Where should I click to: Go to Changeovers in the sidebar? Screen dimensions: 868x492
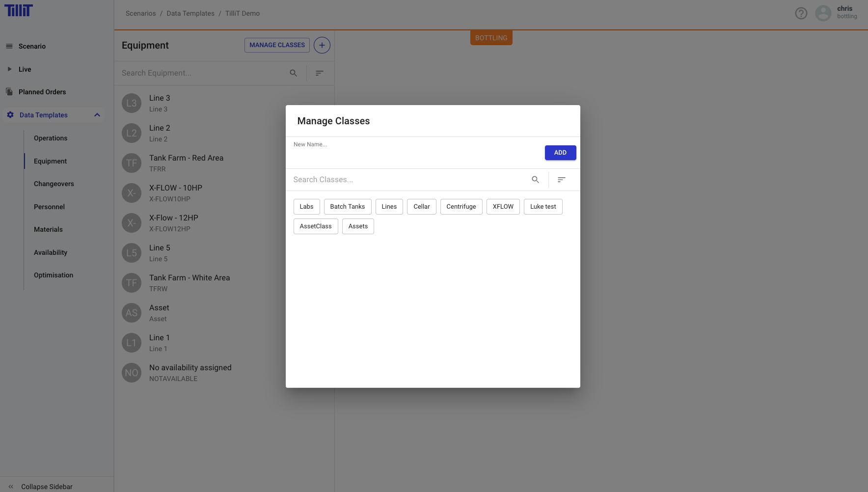[x=54, y=184]
